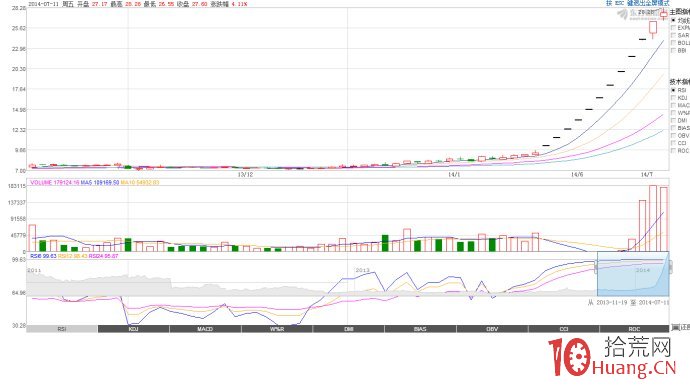Enable the SAR main chart indicator
Image resolution: width=690 pixels, height=387 pixels.
pos(673,35)
